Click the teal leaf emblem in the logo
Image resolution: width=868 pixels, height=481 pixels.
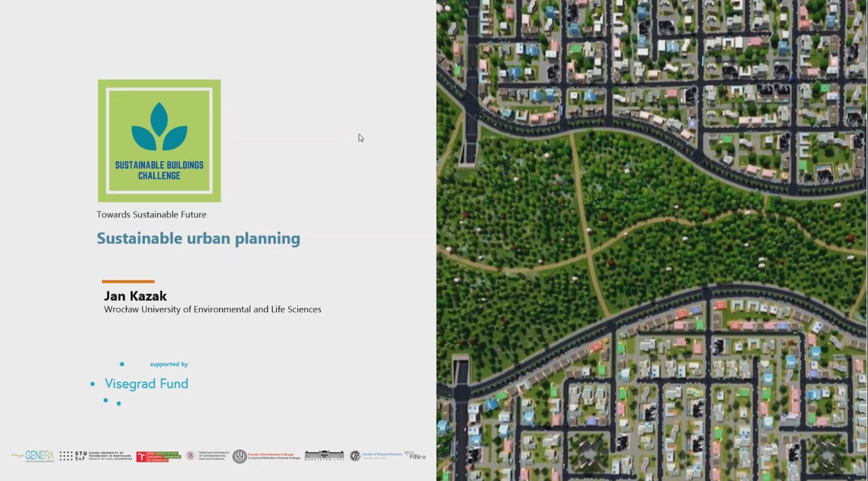(x=159, y=127)
